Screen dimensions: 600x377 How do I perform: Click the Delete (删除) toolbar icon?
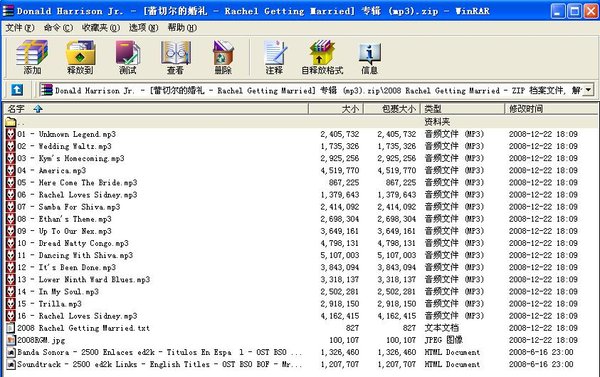coord(223,57)
